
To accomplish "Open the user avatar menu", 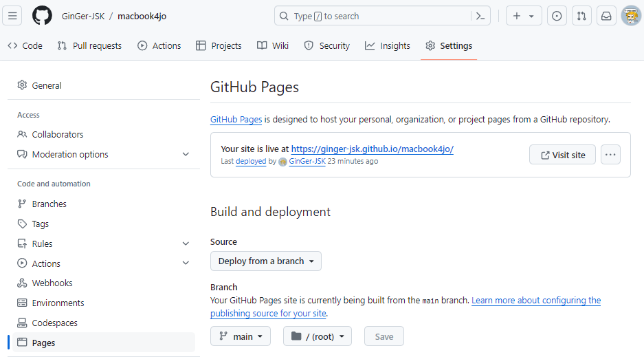I will pyautogui.click(x=631, y=16).
